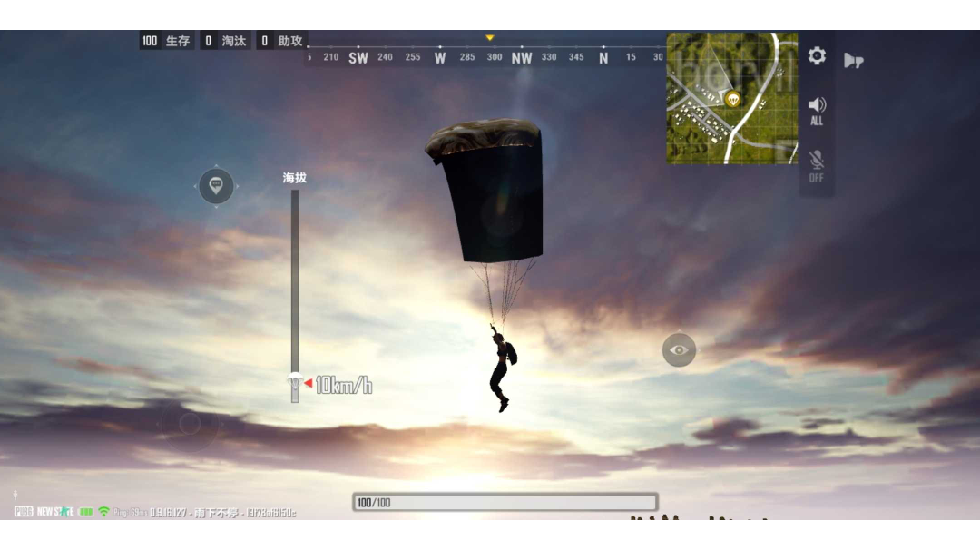This screenshot has height=550, width=980.
Task: Click the yellow parachute marker on minimap
Action: click(x=732, y=99)
